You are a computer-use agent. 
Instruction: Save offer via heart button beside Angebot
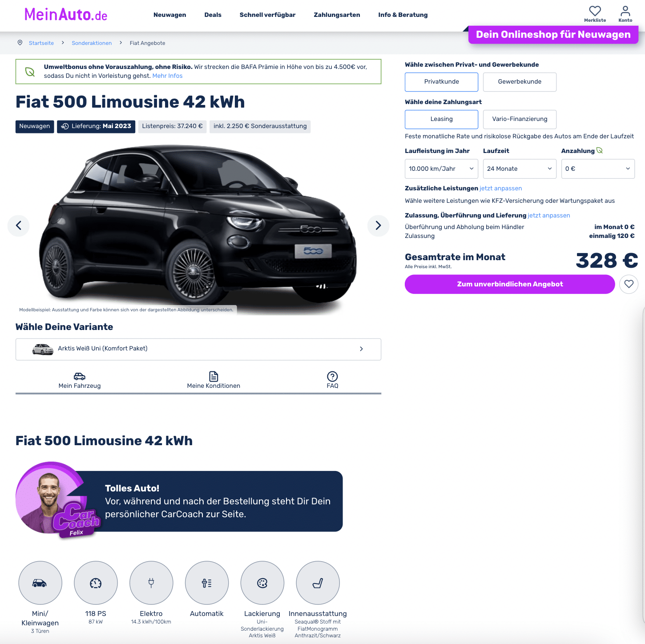(629, 284)
